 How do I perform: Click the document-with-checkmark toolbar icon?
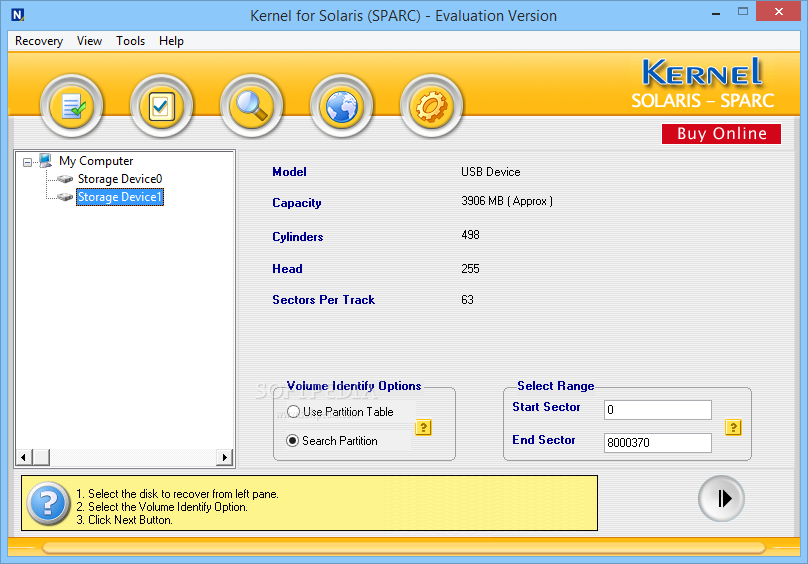[72, 106]
